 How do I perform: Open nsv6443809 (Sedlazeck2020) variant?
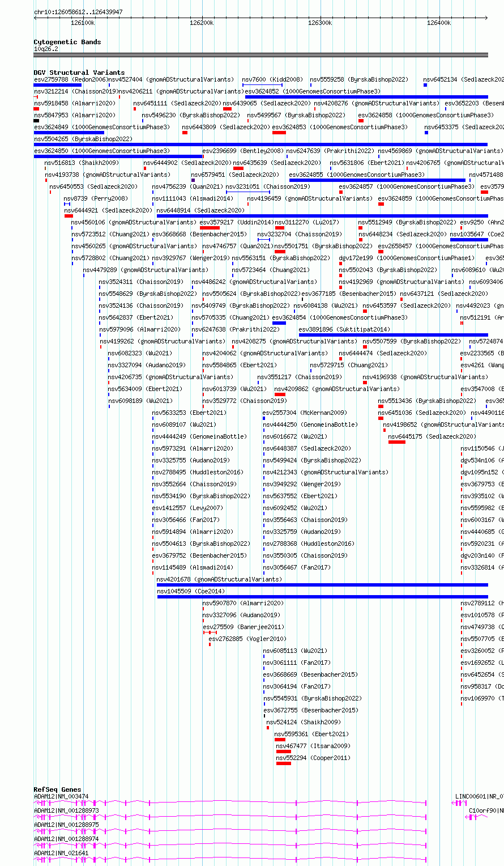tap(226, 127)
